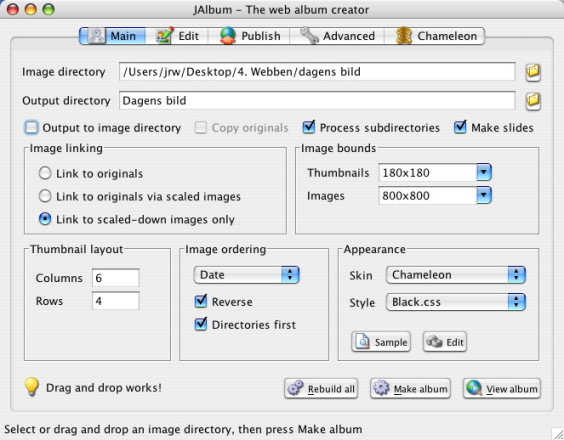Screen dimensions: 564x440
Task: Uncheck Process subdirectories
Action: (309, 127)
